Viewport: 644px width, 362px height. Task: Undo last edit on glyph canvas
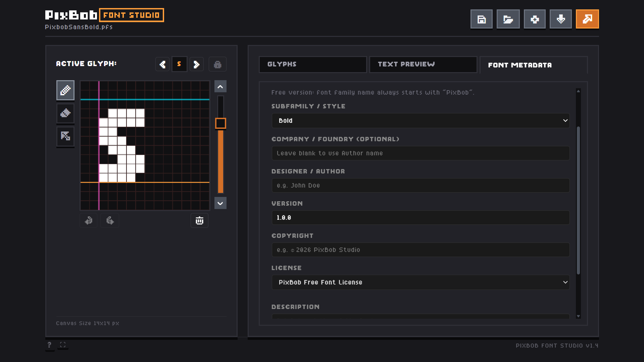(x=89, y=220)
